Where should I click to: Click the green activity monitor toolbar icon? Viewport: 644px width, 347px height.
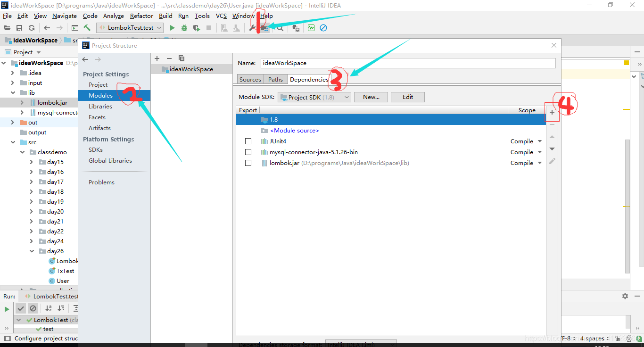point(311,28)
